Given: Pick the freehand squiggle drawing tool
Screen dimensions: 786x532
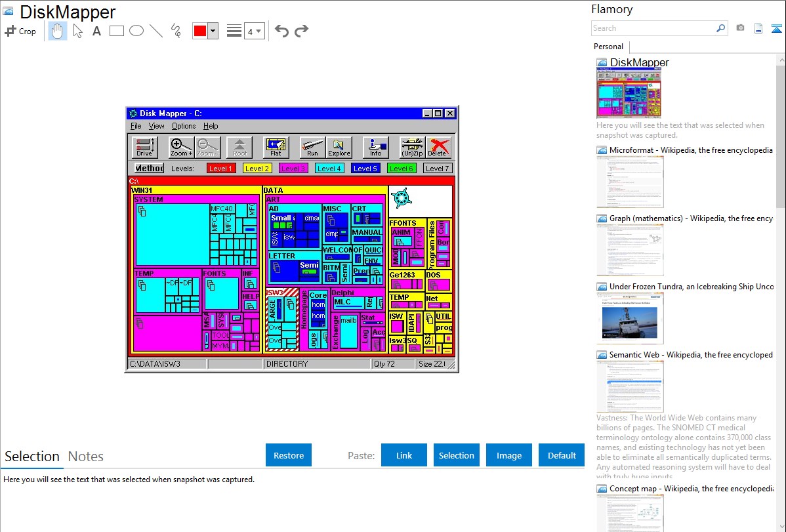Looking at the screenshot, I should click(176, 31).
